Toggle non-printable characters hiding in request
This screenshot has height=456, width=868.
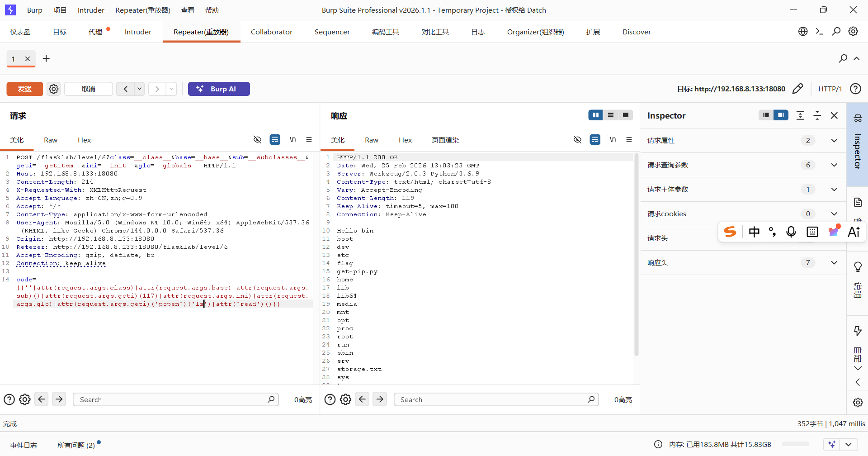[x=258, y=140]
